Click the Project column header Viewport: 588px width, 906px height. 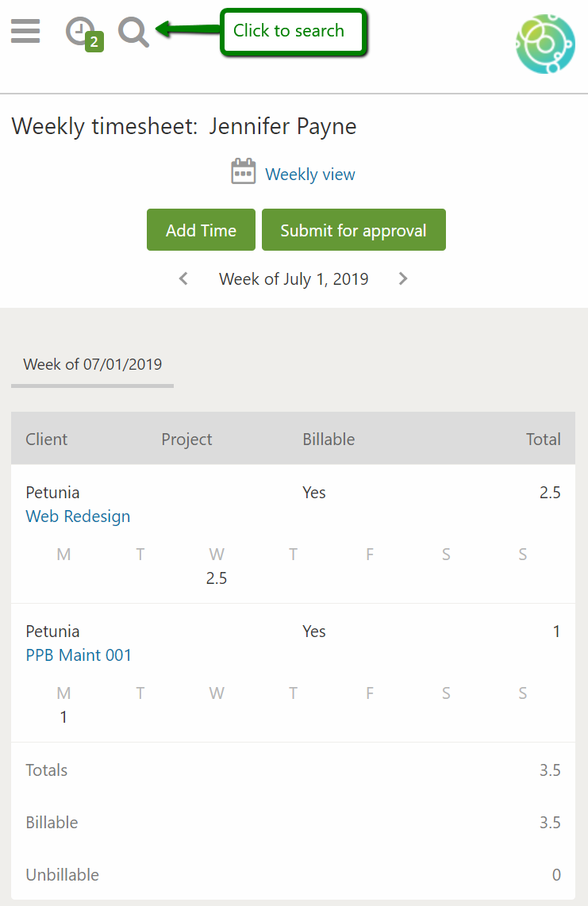186,440
